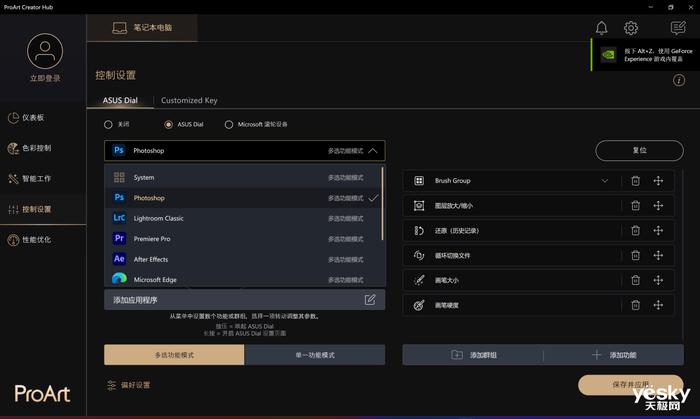Choose After Effects from the app list
The height and width of the screenshot is (419, 700).
point(243,259)
